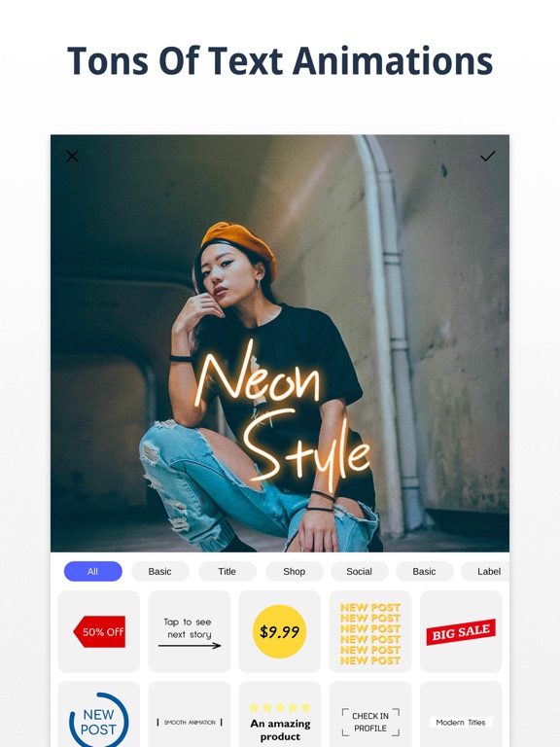Pick the Smooth Animation text preset
The width and height of the screenshot is (560, 747).
coord(190,715)
